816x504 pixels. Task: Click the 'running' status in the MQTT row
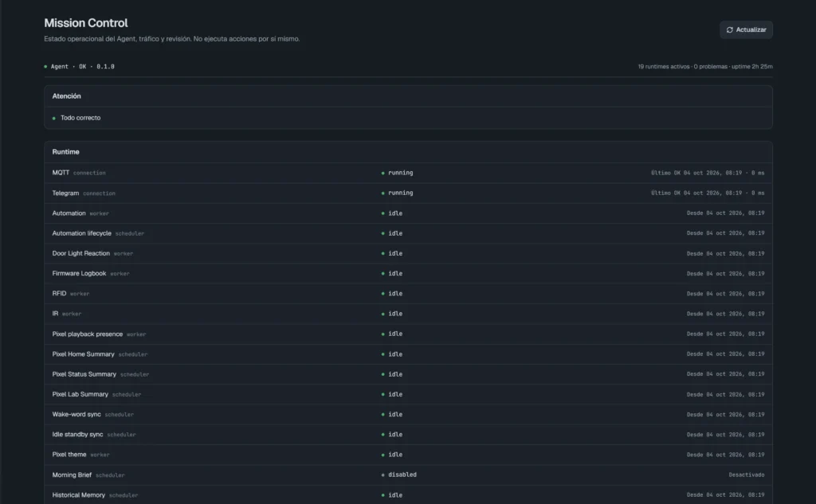(400, 173)
